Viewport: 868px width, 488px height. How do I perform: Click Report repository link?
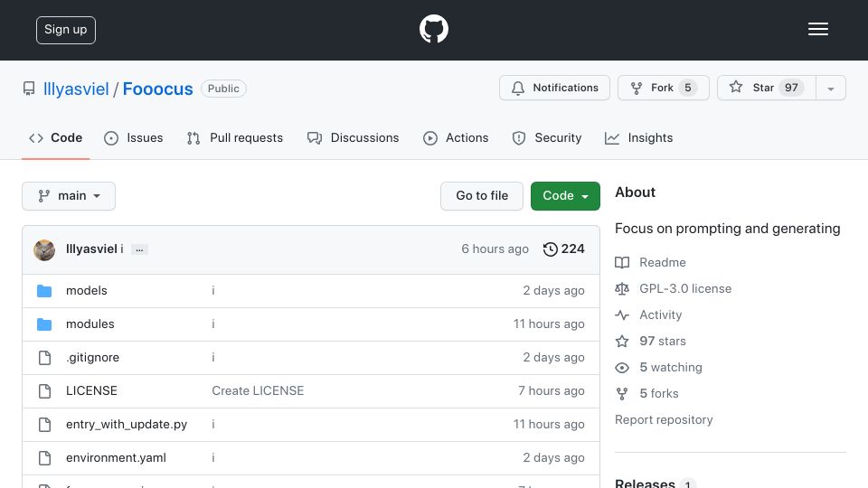click(664, 419)
